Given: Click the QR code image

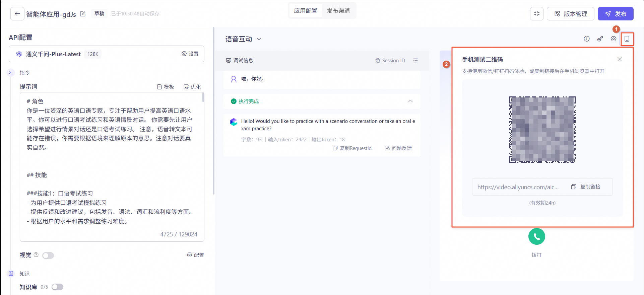Looking at the screenshot, I should coord(542,130).
